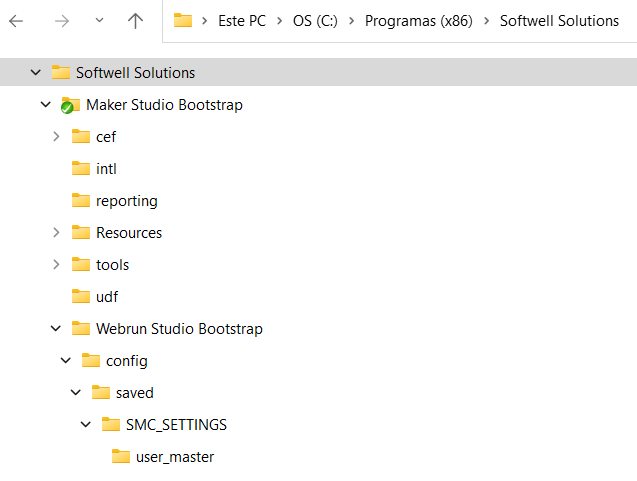
Task: Go to Programas (x86) in address bar
Action: point(419,21)
